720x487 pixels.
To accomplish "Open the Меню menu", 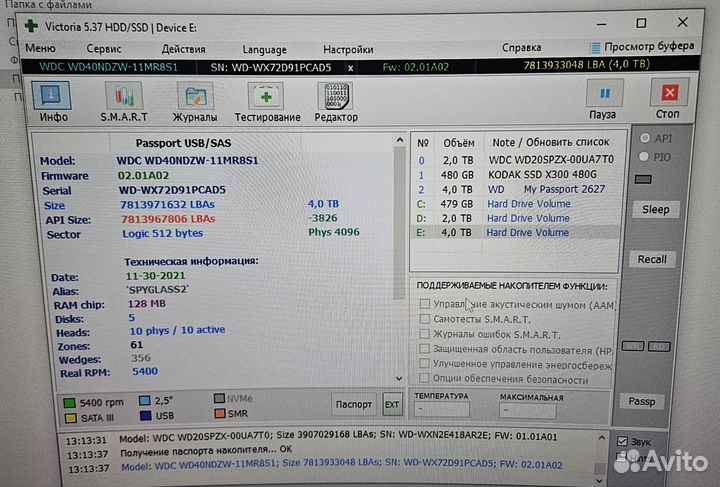I will click(x=40, y=48).
